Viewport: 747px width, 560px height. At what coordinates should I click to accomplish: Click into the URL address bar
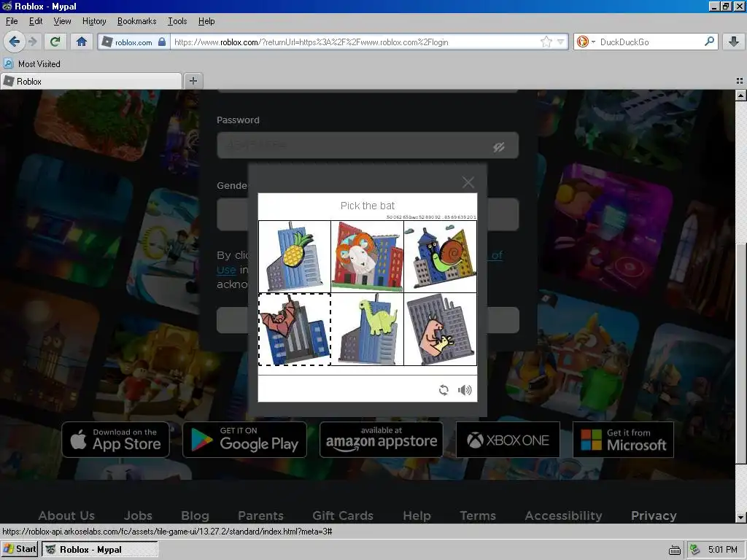[355, 42]
